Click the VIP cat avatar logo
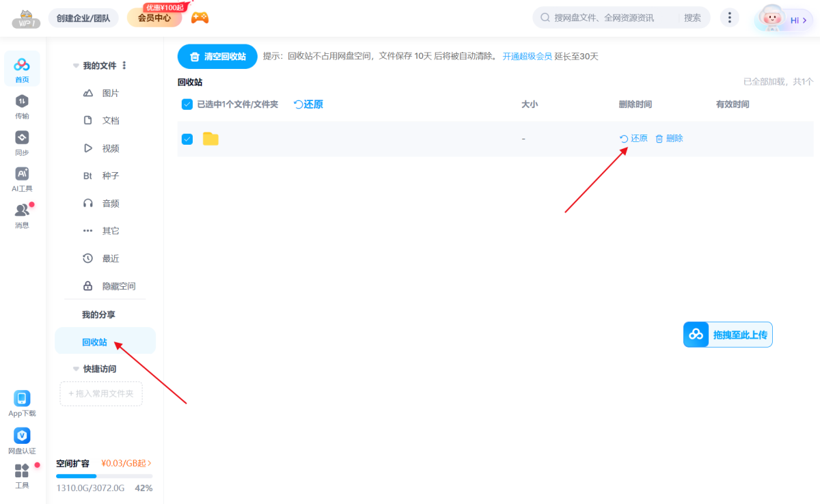 26,18
